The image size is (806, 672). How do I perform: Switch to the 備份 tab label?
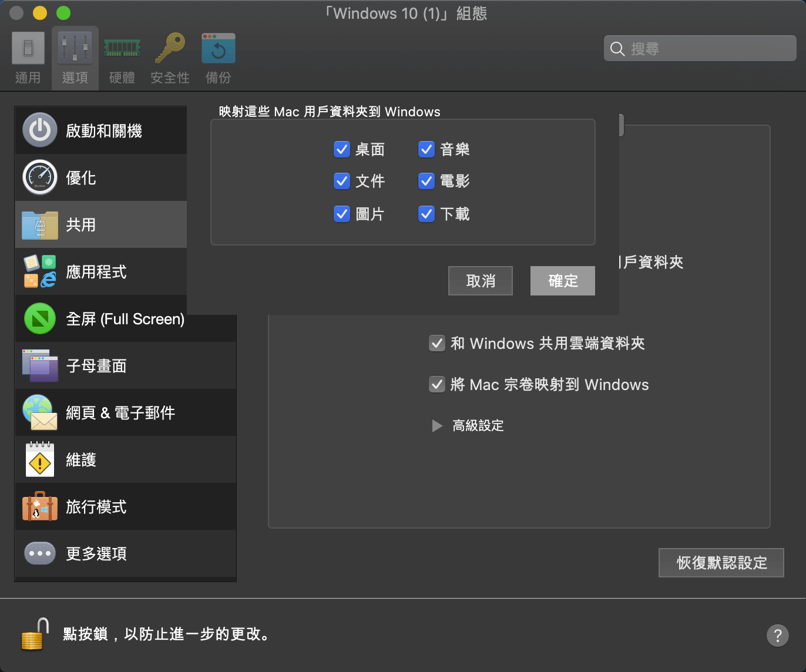tap(219, 78)
